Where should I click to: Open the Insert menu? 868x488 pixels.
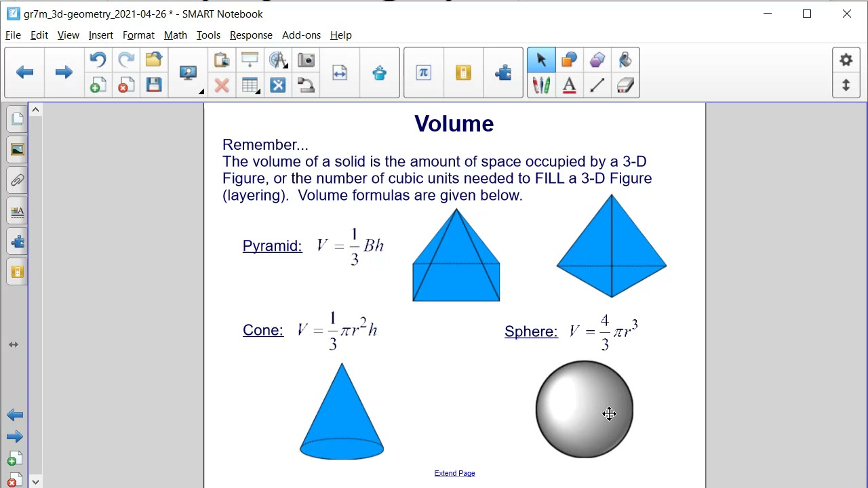point(100,35)
